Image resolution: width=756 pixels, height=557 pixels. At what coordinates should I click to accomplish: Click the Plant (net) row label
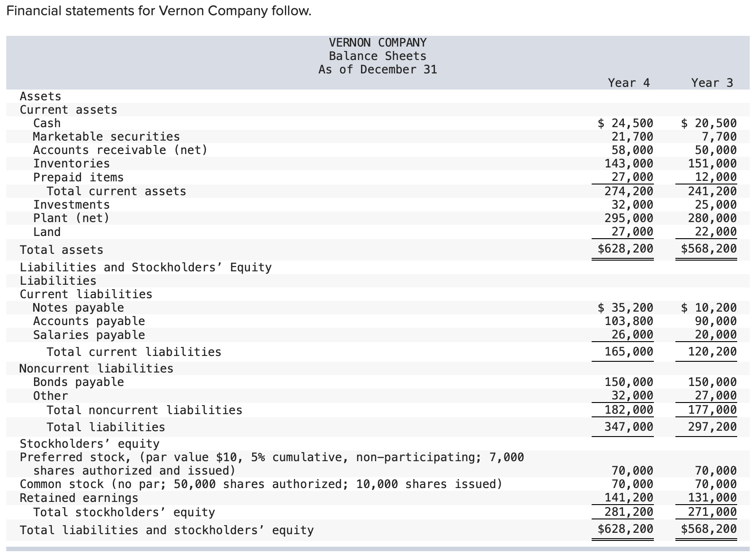[71, 218]
